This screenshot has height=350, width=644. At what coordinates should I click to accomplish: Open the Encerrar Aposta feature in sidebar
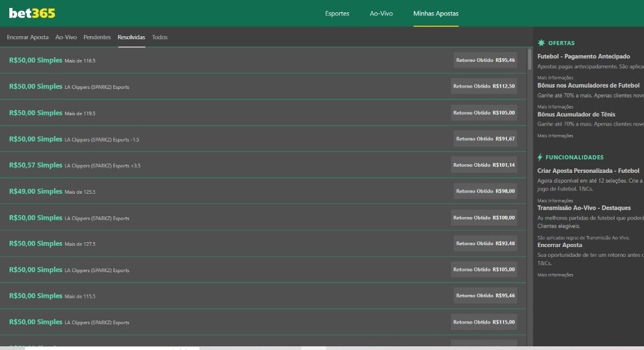click(x=560, y=245)
